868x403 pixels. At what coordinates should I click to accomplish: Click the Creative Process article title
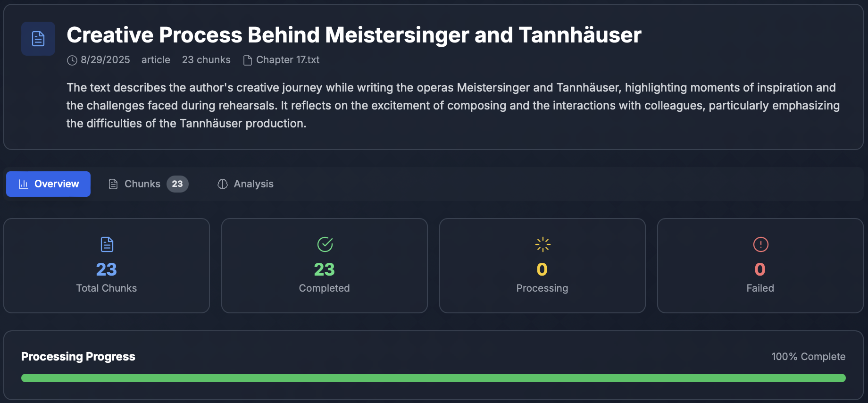point(354,35)
